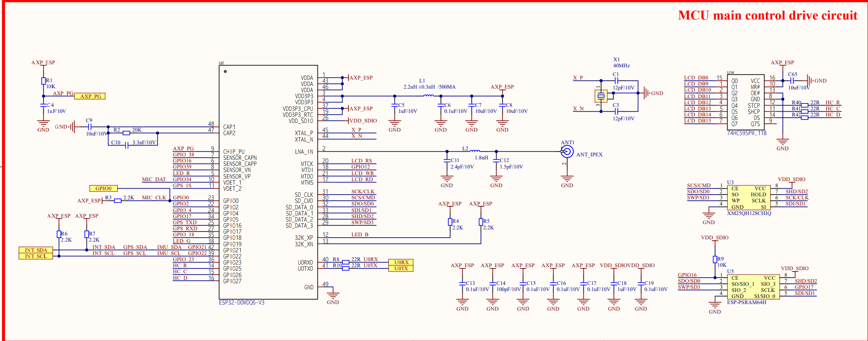Select the C10 3.3nF/10V capacitor
The height and width of the screenshot is (341, 868).
[126, 146]
